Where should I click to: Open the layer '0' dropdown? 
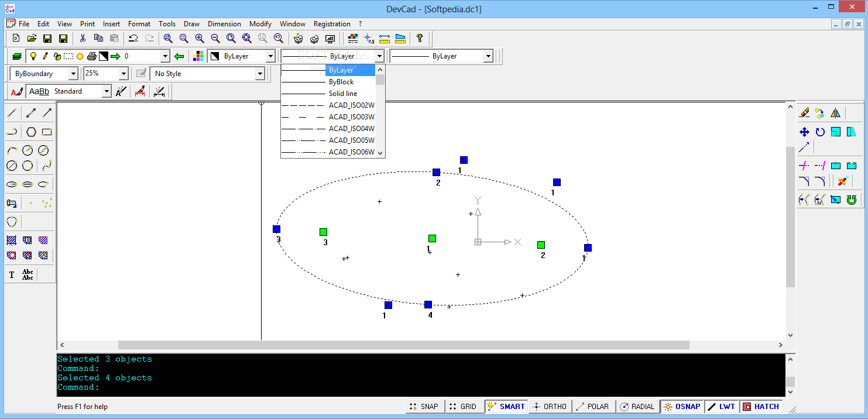point(165,56)
